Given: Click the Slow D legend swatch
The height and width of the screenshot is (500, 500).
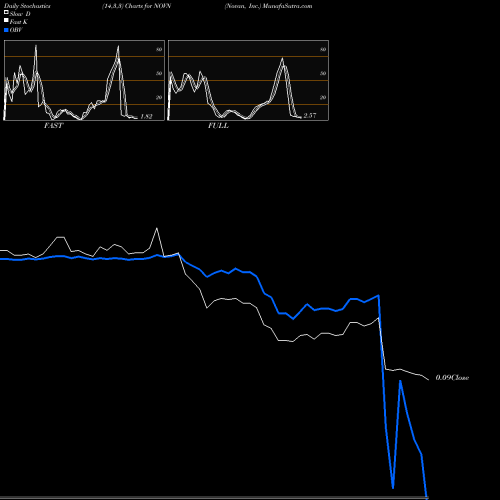Looking at the screenshot, I should click(6, 12).
